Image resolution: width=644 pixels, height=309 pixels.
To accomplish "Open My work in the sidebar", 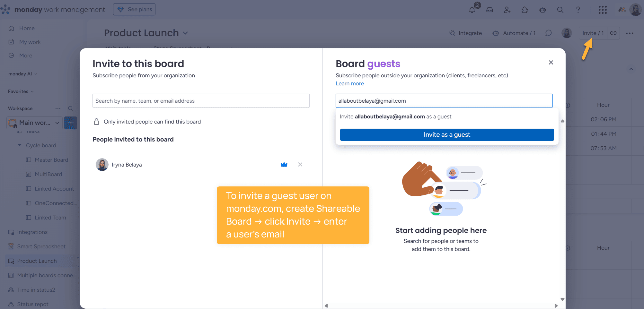I will [x=30, y=42].
